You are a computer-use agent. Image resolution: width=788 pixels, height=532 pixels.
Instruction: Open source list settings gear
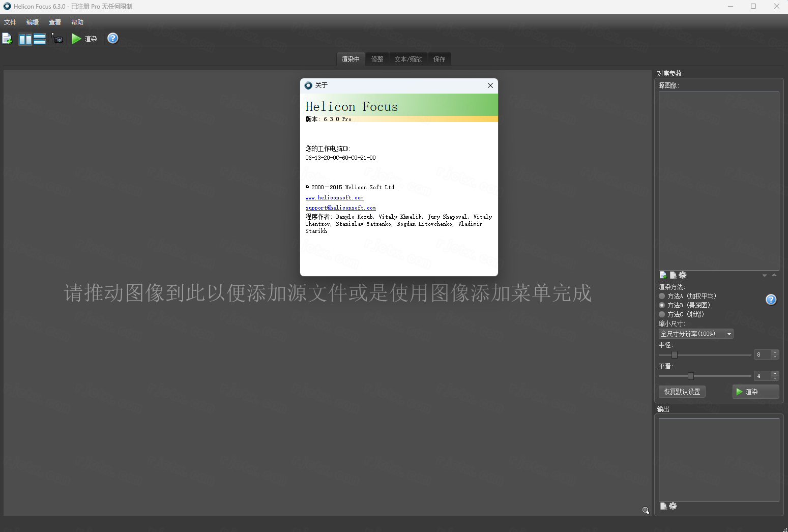(x=683, y=275)
